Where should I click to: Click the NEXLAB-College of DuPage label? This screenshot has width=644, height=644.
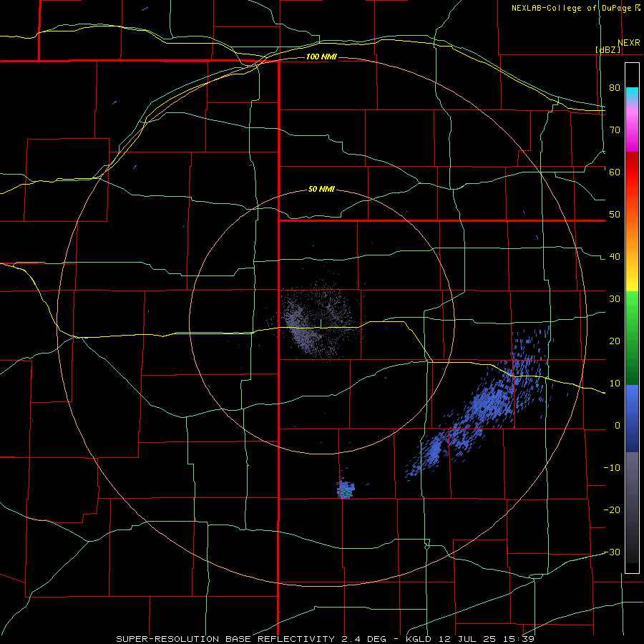575,8
